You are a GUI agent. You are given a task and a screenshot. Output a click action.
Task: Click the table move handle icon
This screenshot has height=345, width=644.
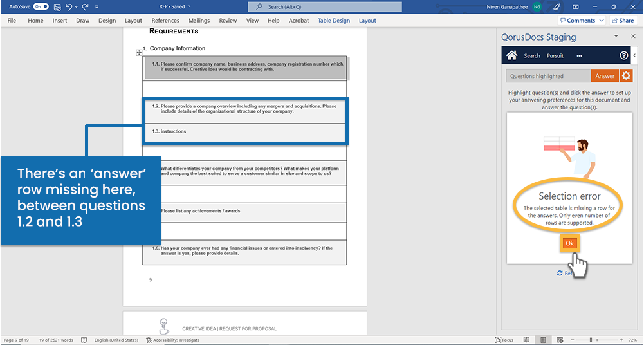(x=139, y=52)
